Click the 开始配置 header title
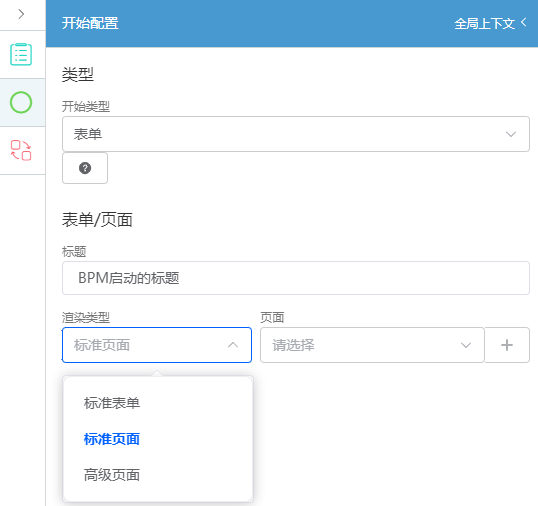This screenshot has height=506, width=538. [x=90, y=23]
